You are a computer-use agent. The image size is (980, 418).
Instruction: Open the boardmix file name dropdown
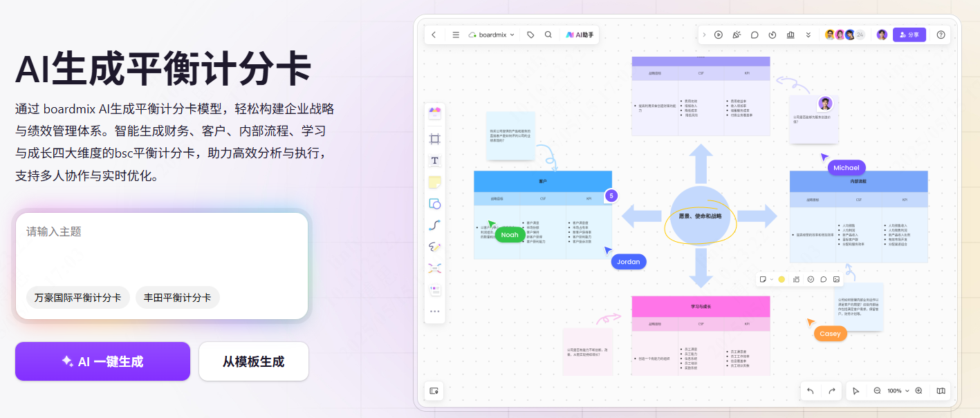point(492,35)
